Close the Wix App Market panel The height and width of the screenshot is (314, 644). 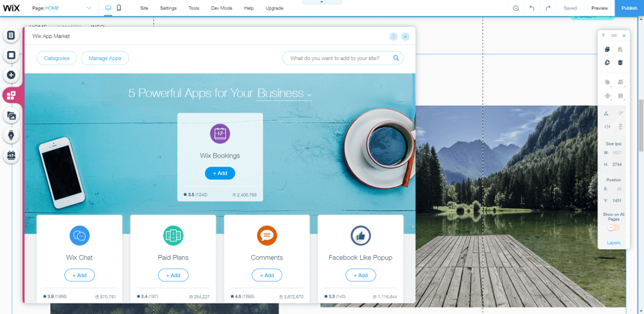tap(405, 36)
